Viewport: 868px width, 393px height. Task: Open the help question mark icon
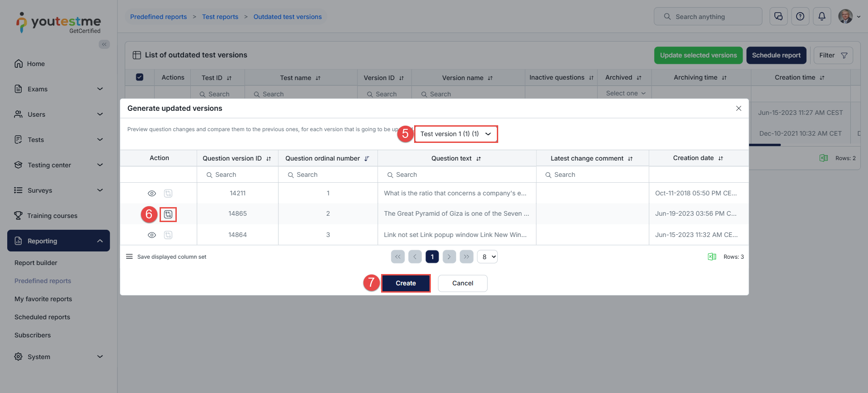click(800, 16)
